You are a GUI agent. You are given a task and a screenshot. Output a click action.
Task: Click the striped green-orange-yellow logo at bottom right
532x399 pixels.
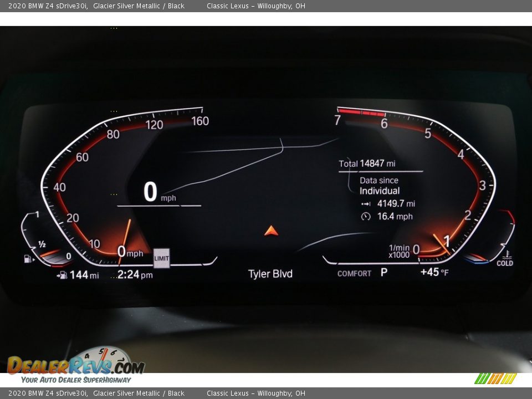click(x=495, y=378)
